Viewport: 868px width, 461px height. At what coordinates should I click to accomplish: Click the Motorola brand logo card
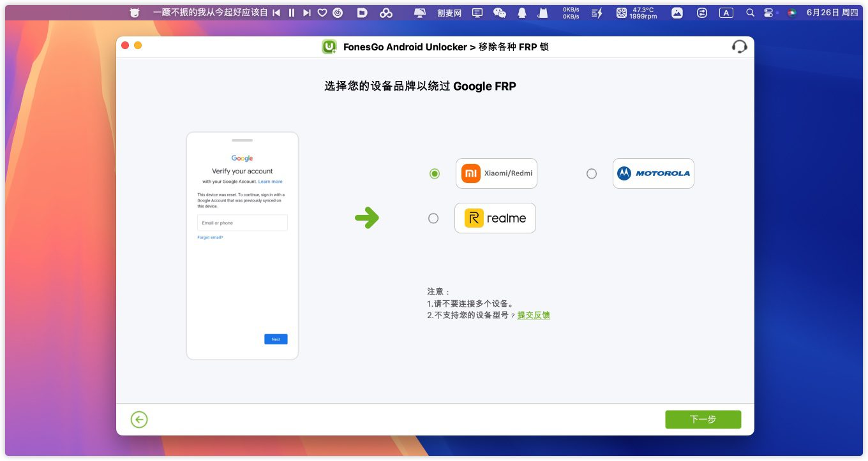point(653,173)
